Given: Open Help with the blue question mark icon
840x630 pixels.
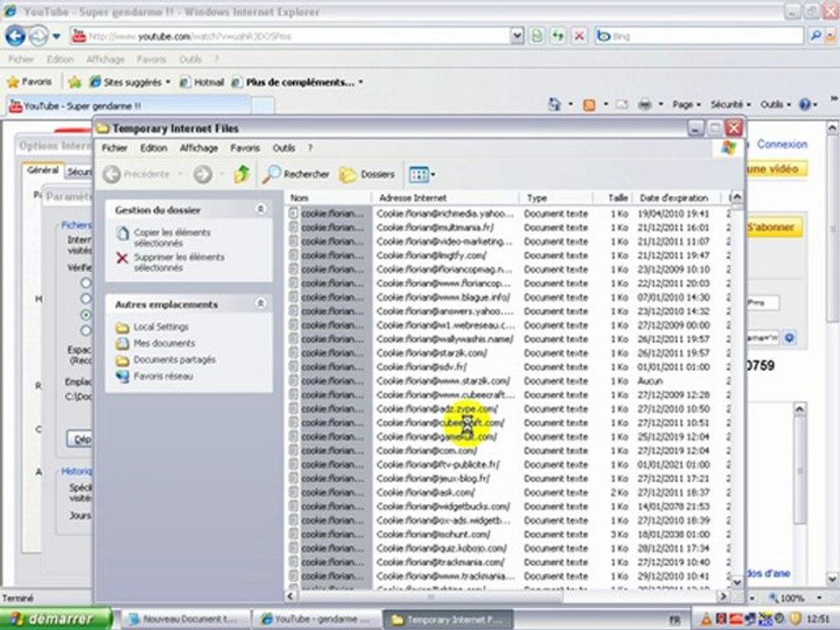Looking at the screenshot, I should [805, 104].
